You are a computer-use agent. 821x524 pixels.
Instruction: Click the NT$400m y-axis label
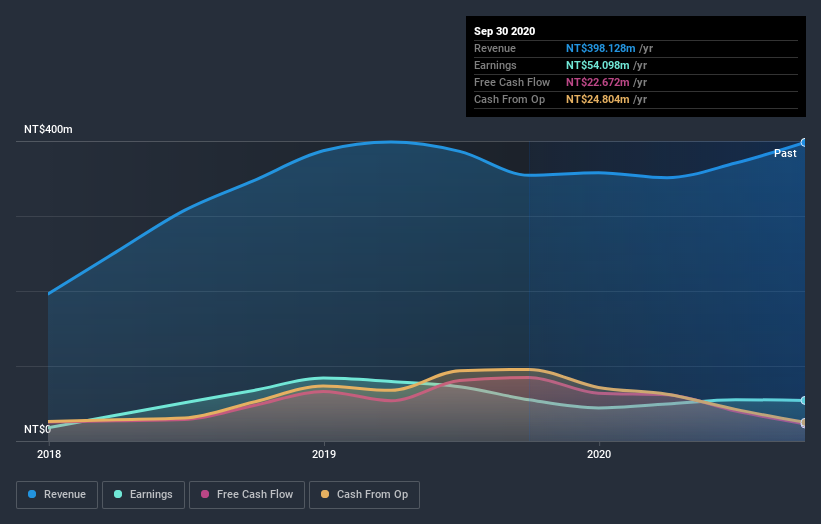pos(48,129)
